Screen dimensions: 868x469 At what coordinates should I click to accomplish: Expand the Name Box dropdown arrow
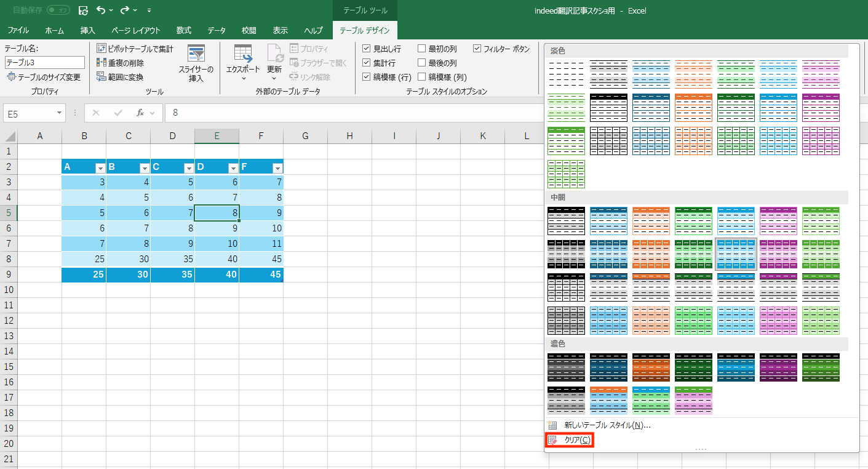59,113
